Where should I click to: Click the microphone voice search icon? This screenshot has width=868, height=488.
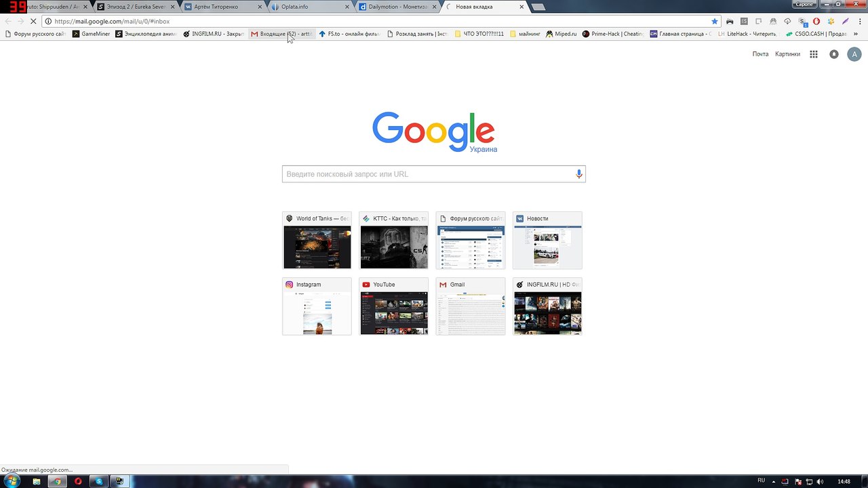tap(578, 174)
